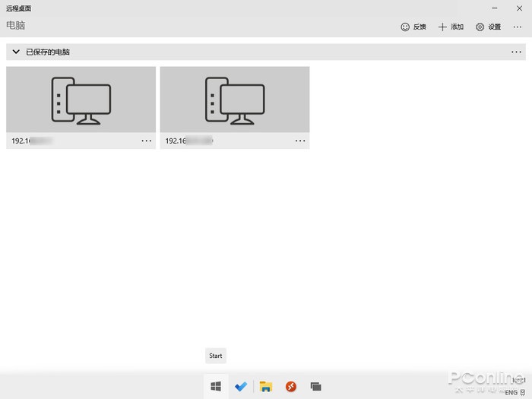532x399 pixels.
Task: Click the ENG language indicator in tray
Action: (511, 393)
